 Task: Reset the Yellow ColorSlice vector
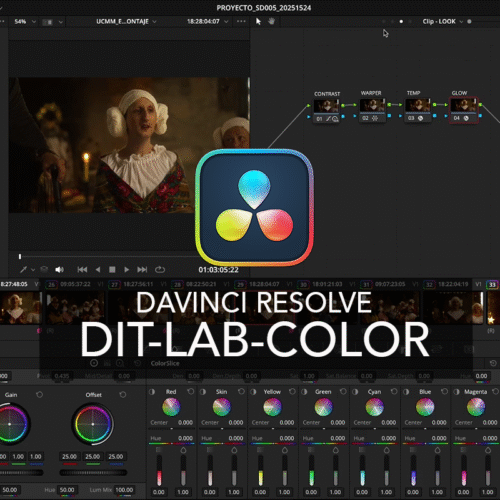point(292,391)
